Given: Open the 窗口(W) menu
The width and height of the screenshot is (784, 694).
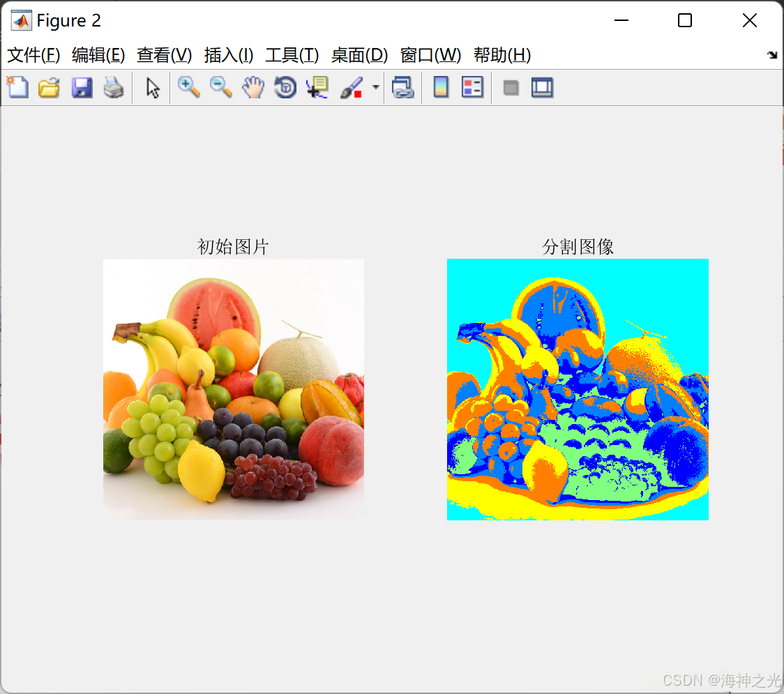Looking at the screenshot, I should pos(430,55).
